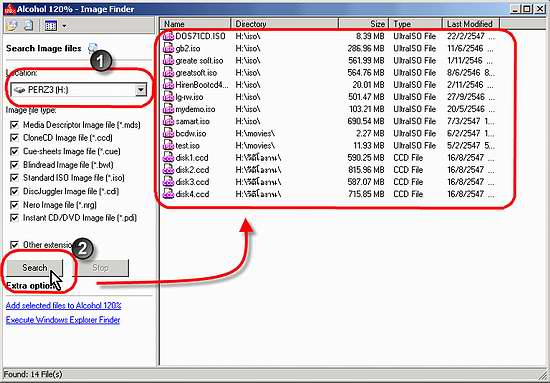Click the lg-rw.iso file icon
The image size is (550, 383).
point(168,97)
